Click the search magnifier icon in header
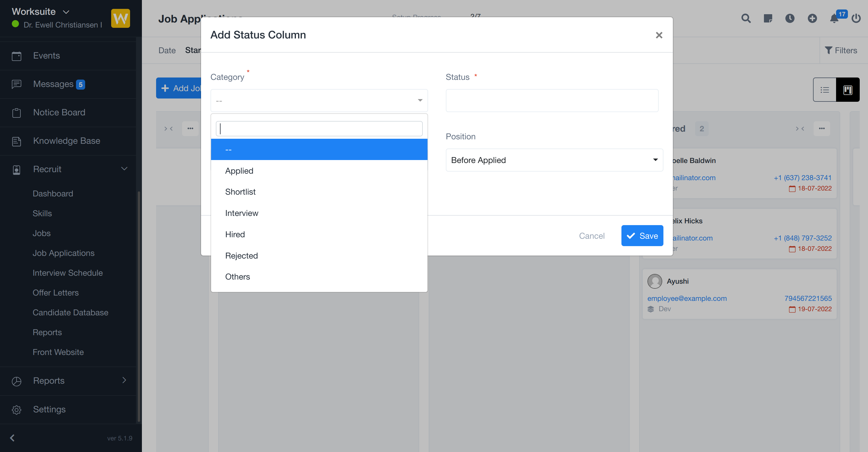The height and width of the screenshot is (452, 868). point(746,18)
